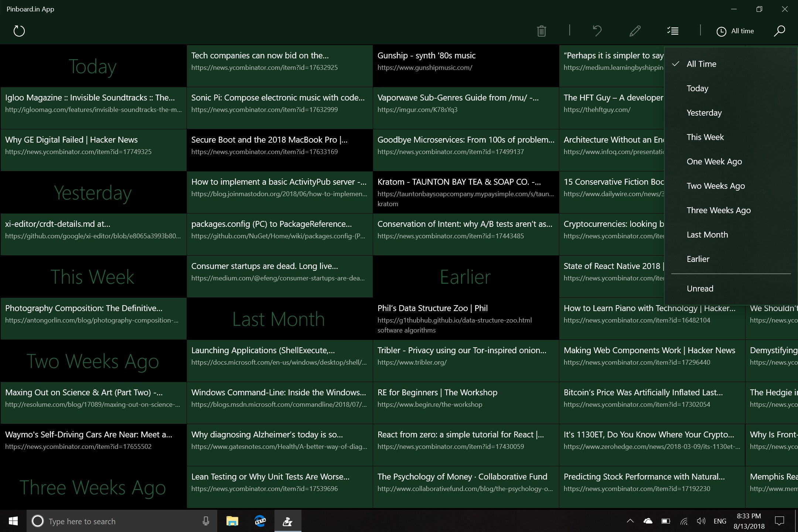Click Cortana microphone icon in taskbar
The width and height of the screenshot is (798, 532).
click(206, 521)
